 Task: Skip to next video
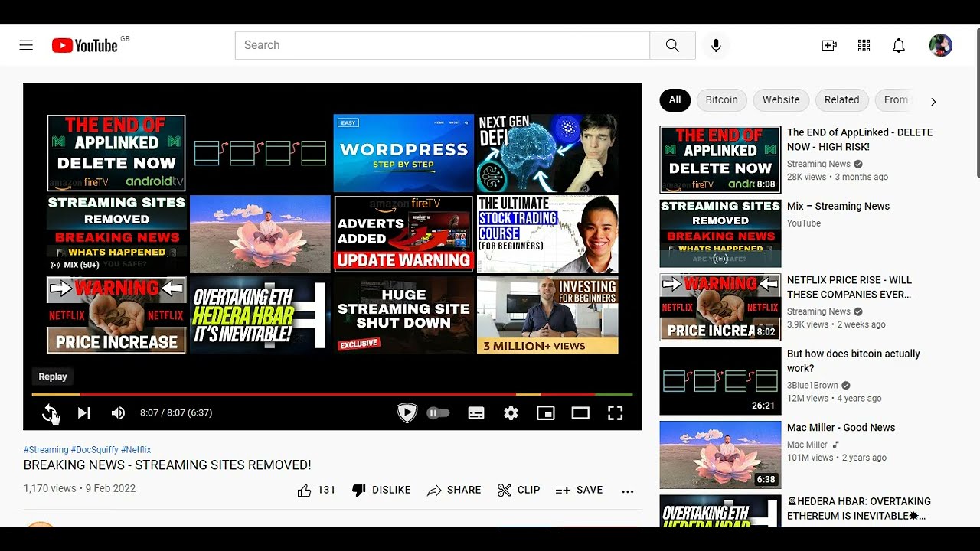tap(84, 413)
